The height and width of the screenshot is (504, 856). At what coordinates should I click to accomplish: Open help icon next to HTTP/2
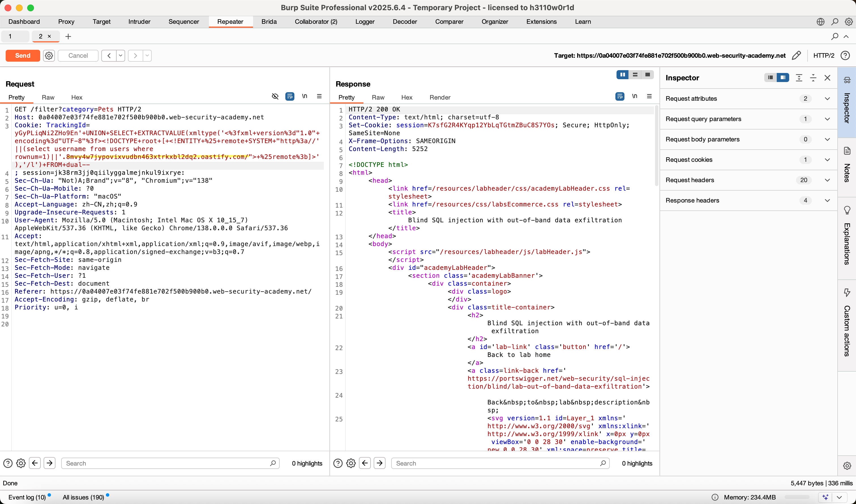coord(845,55)
